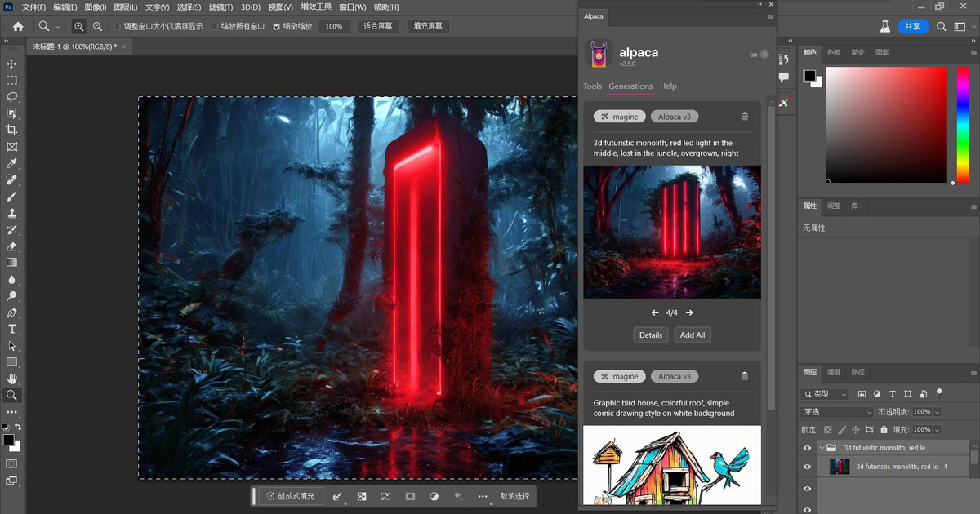Open the 滤镜(T) menu
The image size is (980, 514).
tap(221, 7)
